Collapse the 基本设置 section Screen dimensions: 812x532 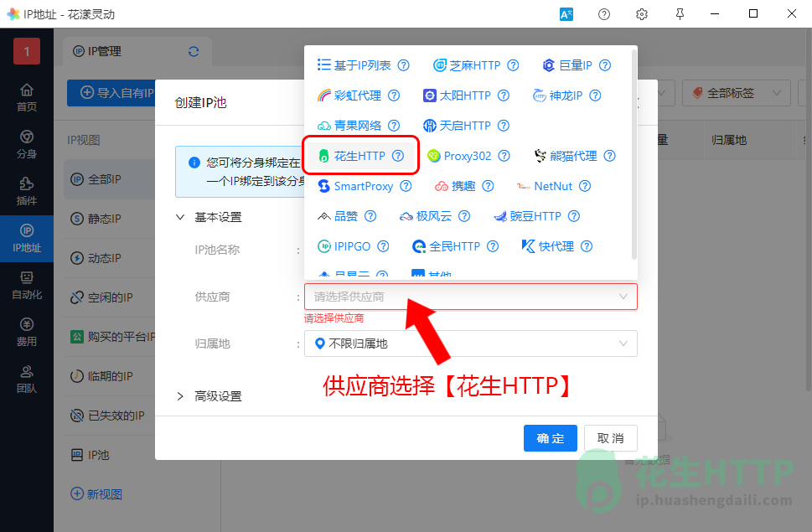click(x=209, y=217)
